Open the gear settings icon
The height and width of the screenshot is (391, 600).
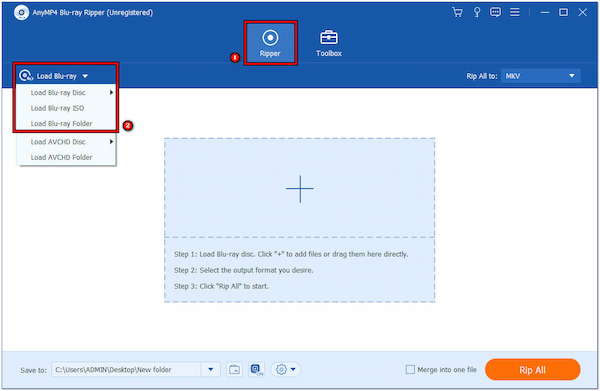pyautogui.click(x=286, y=370)
